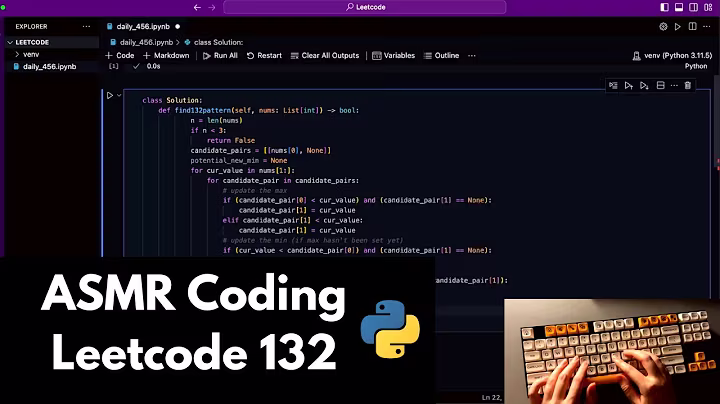Run by line in the cell toolbar
Image resolution: width=720 pixels, height=404 pixels.
(x=613, y=85)
